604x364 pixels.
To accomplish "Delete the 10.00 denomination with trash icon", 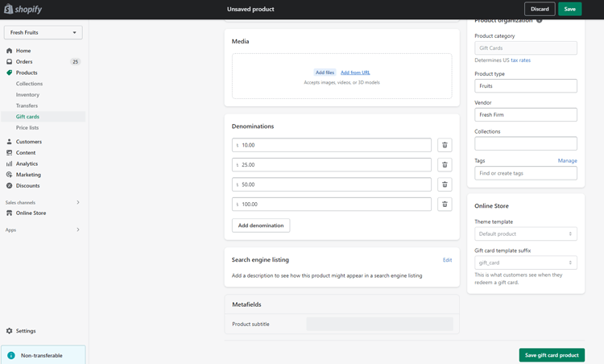I will click(x=445, y=145).
